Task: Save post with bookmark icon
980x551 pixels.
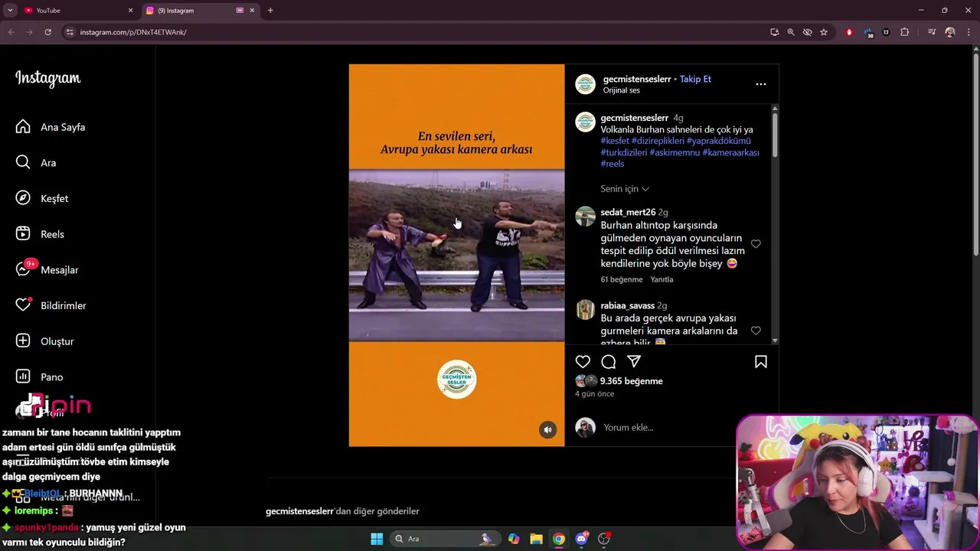Action: pyautogui.click(x=761, y=362)
